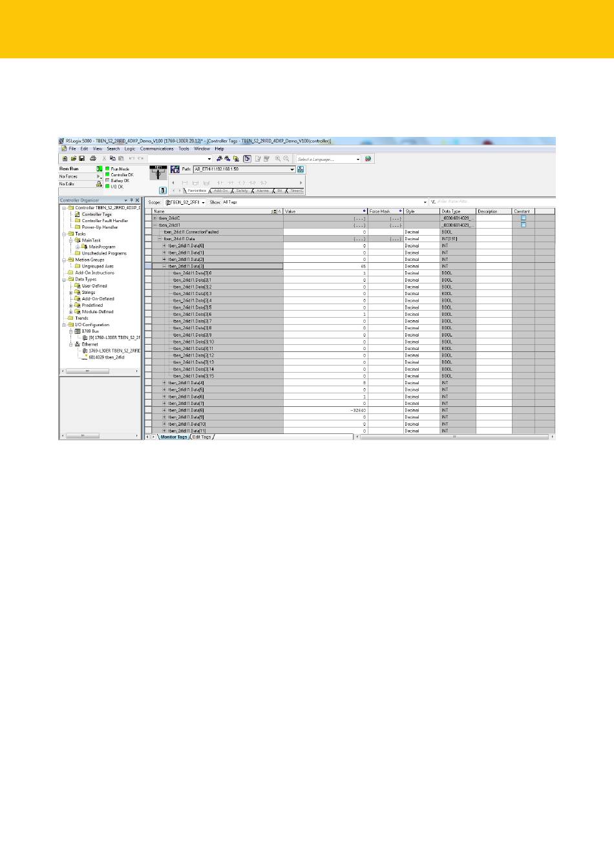The image size is (614, 868).
Task: Select Module-Defined data types folder
Action: [x=98, y=312]
